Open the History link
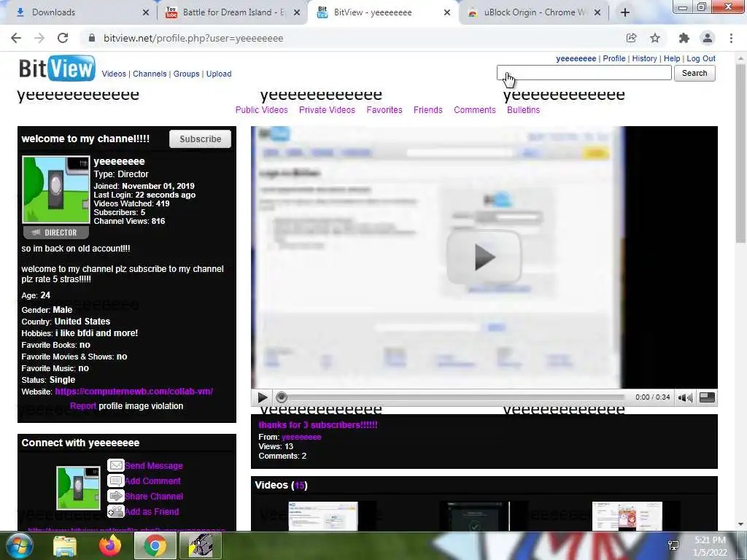 pos(645,58)
